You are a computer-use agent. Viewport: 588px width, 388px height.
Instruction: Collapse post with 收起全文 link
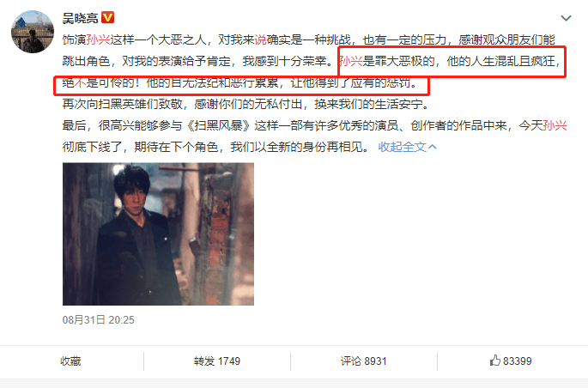pyautogui.click(x=402, y=147)
